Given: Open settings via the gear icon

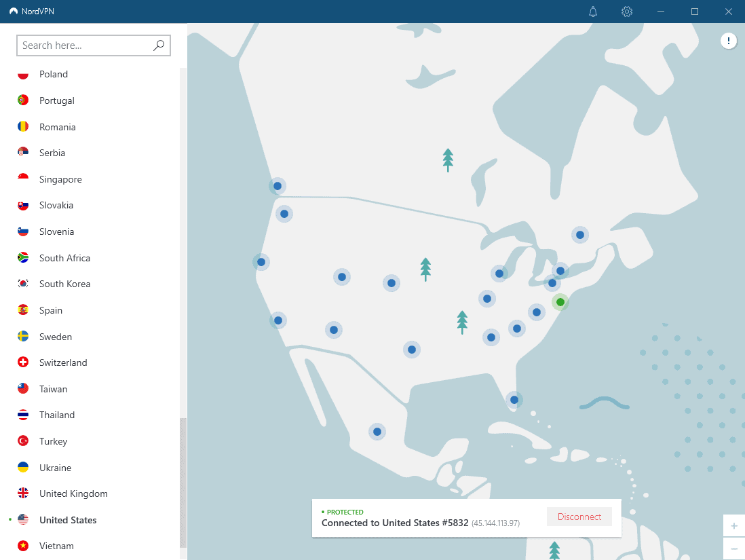Looking at the screenshot, I should pyautogui.click(x=627, y=12).
